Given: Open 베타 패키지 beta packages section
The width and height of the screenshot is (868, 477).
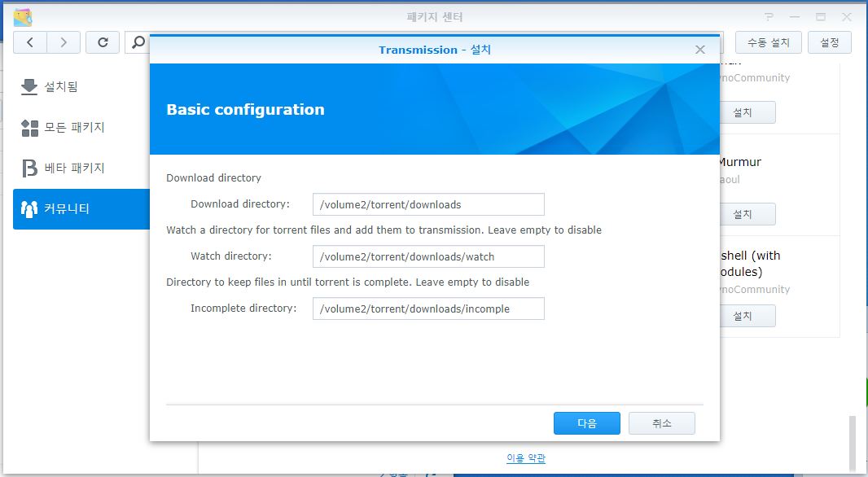Looking at the screenshot, I should 81,168.
